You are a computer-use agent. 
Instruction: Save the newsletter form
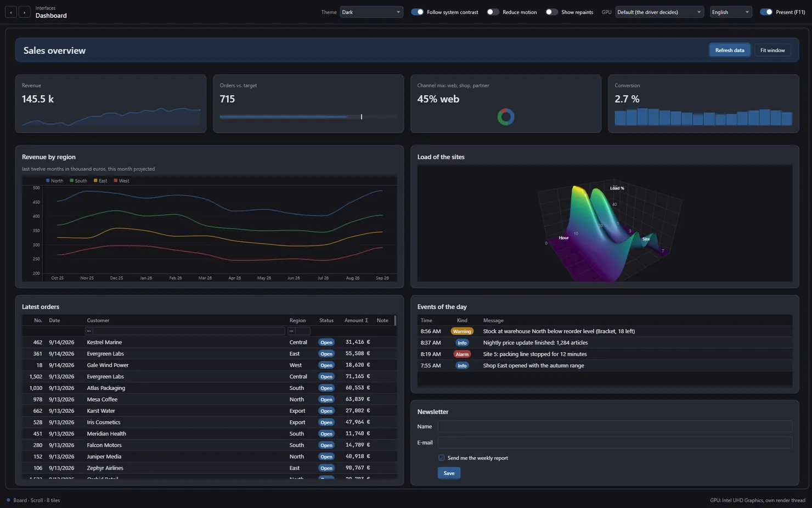point(449,473)
